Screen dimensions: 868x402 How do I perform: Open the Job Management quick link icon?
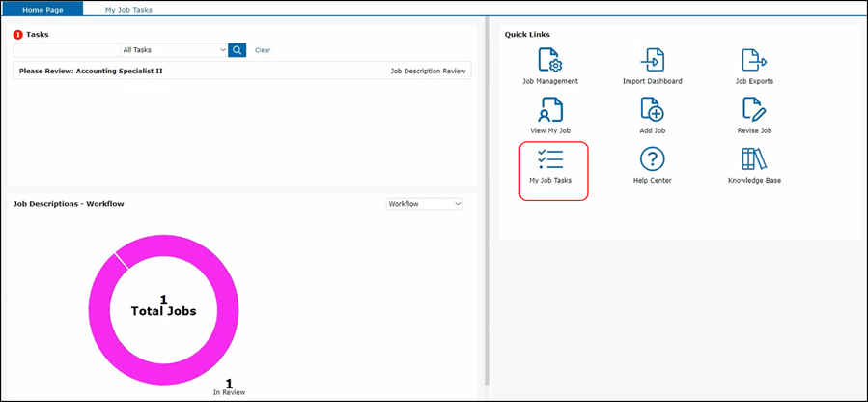point(550,61)
